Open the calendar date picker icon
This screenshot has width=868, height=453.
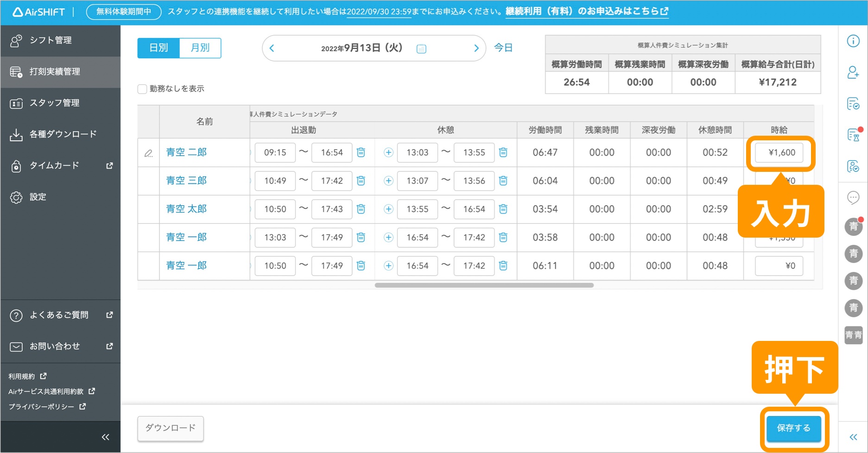click(x=421, y=48)
